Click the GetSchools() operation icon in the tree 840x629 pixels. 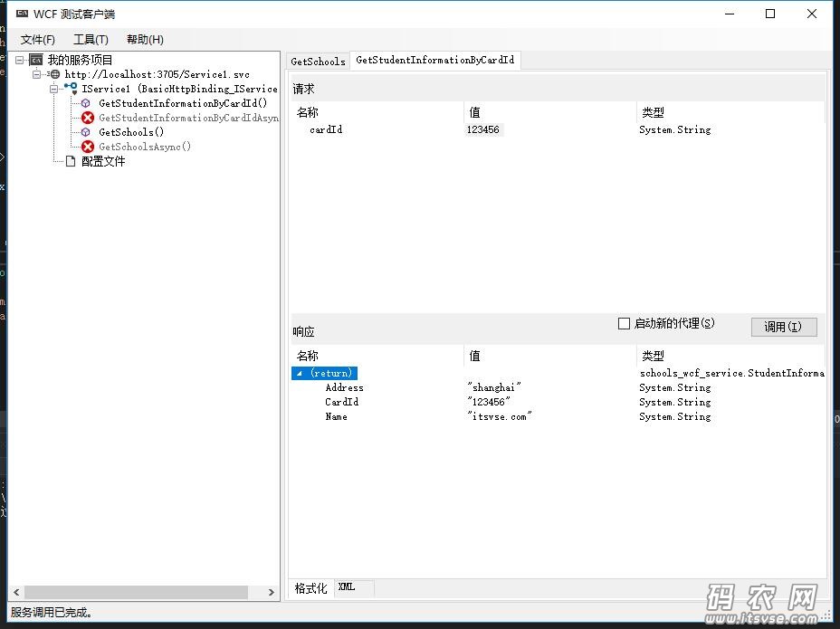87,132
